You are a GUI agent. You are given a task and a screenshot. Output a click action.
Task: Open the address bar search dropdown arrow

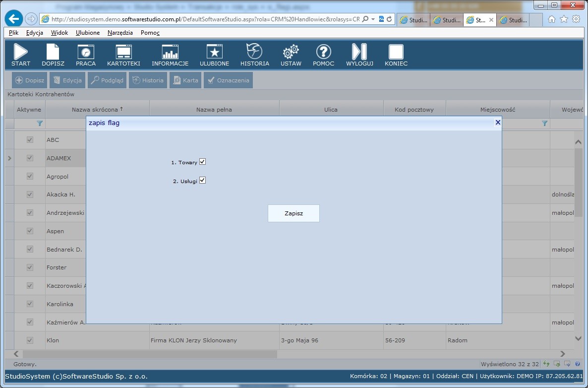pyautogui.click(x=373, y=19)
